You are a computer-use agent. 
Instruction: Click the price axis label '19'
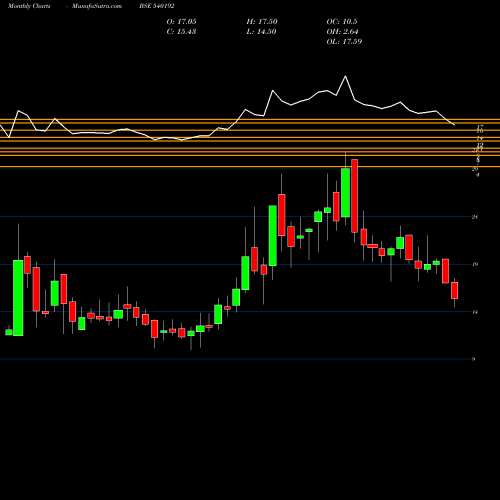475,264
